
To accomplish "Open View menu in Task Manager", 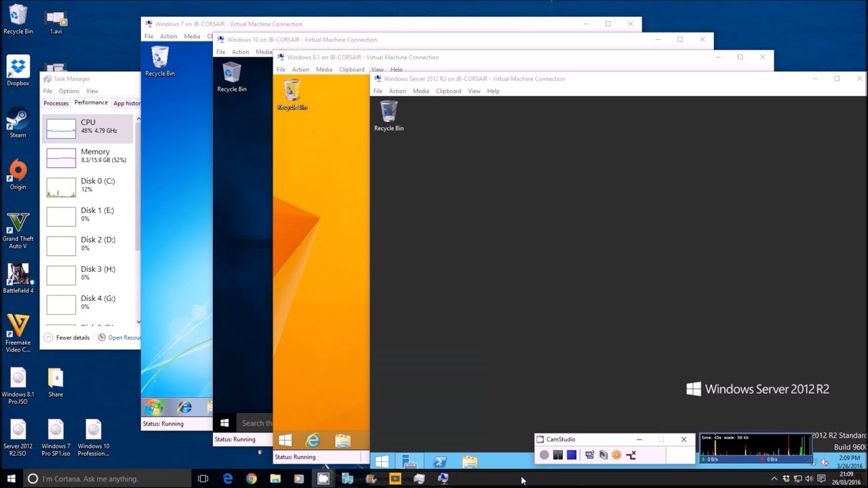I will point(92,91).
